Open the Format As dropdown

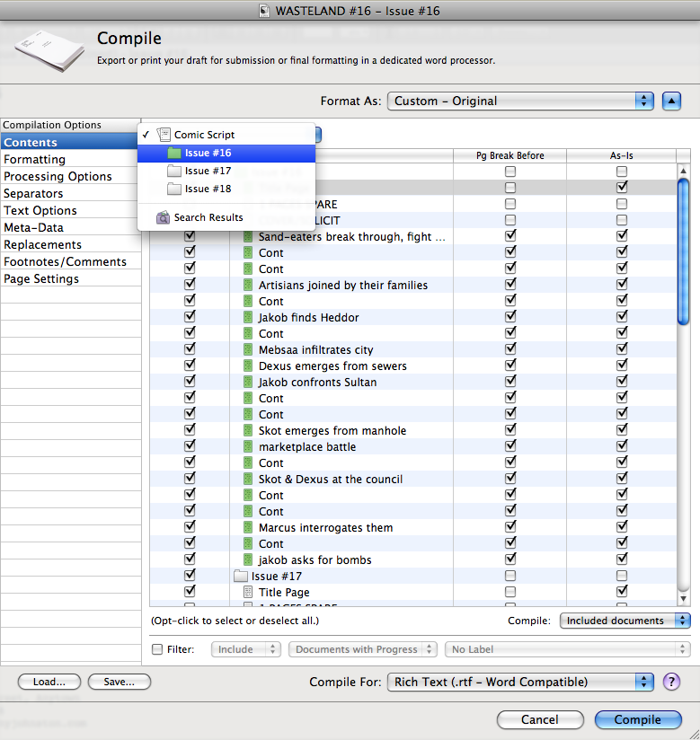(521, 101)
